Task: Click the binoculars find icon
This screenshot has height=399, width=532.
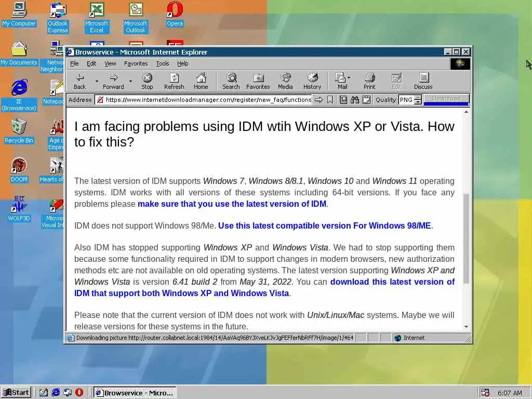Action: click(x=355, y=100)
